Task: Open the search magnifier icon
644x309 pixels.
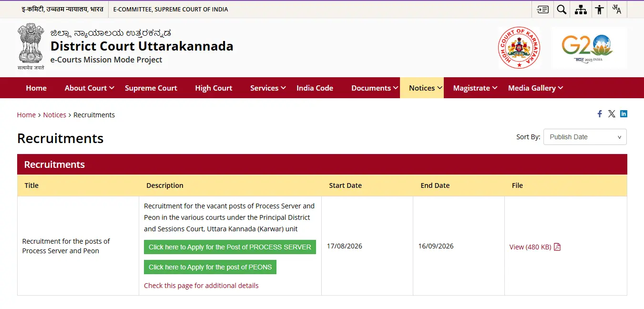Action: tap(562, 9)
